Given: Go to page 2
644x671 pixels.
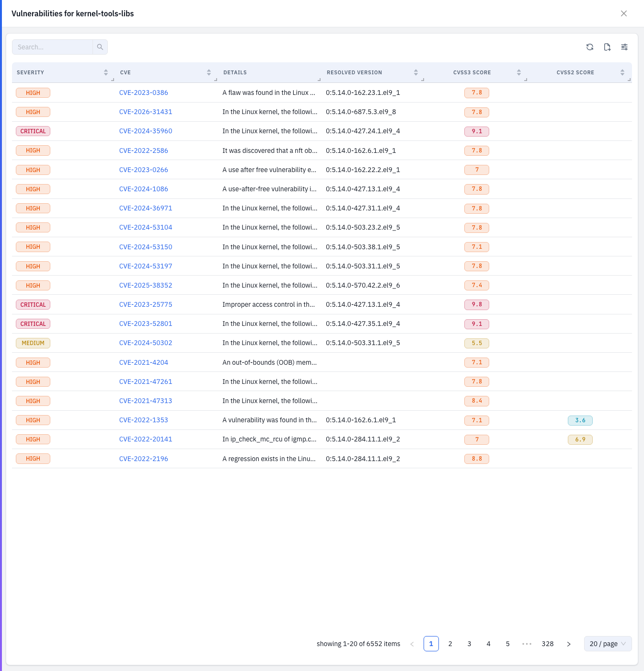Looking at the screenshot, I should tap(450, 644).
